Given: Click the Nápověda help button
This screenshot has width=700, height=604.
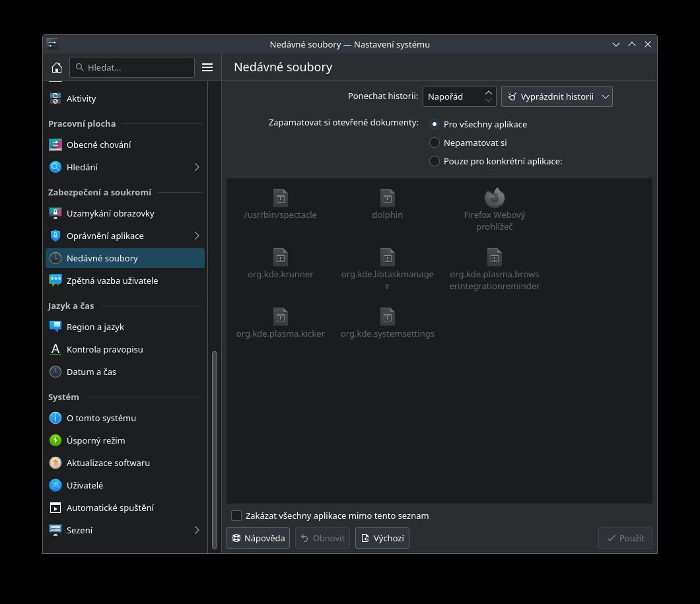Looking at the screenshot, I should point(258,538).
